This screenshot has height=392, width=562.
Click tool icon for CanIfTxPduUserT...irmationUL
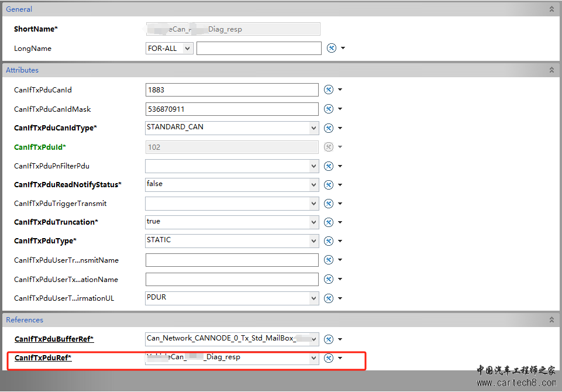(x=329, y=298)
